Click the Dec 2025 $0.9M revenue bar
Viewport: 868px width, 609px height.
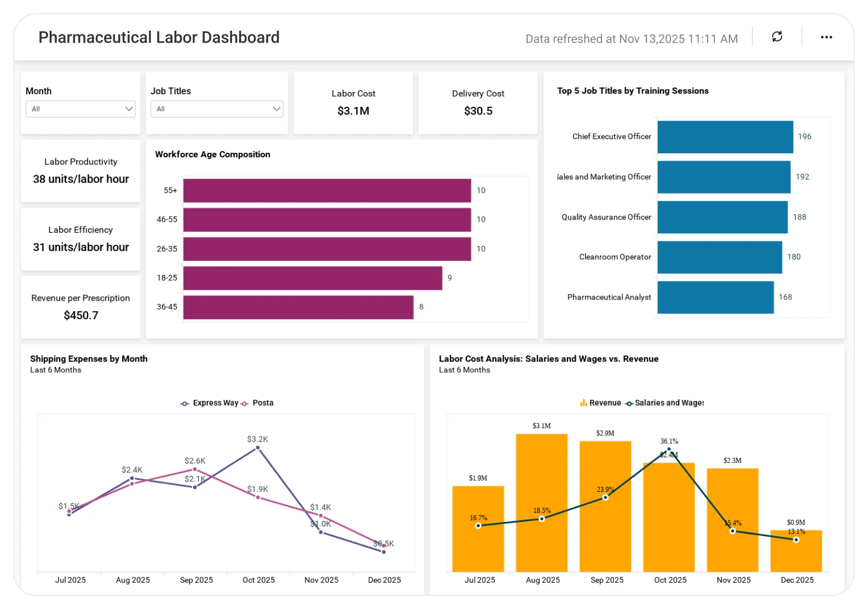[796, 551]
